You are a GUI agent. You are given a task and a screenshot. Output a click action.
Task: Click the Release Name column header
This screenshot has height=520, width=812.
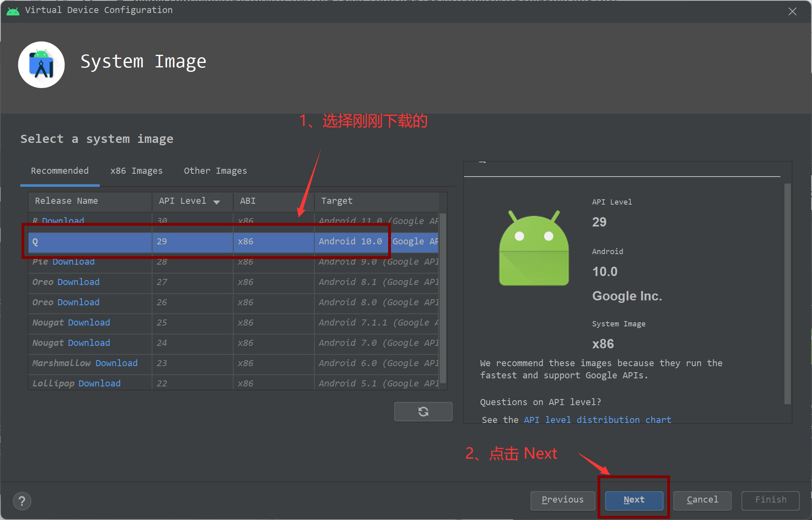coord(90,201)
